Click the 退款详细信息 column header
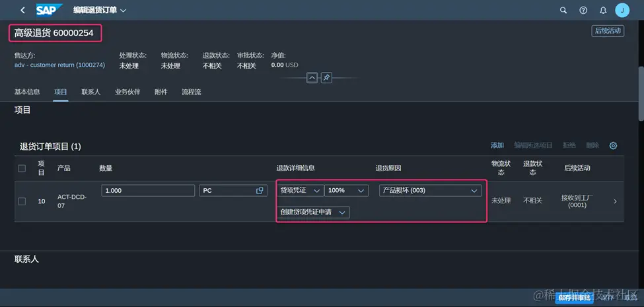Viewport: 644px width, 307px height. point(296,168)
